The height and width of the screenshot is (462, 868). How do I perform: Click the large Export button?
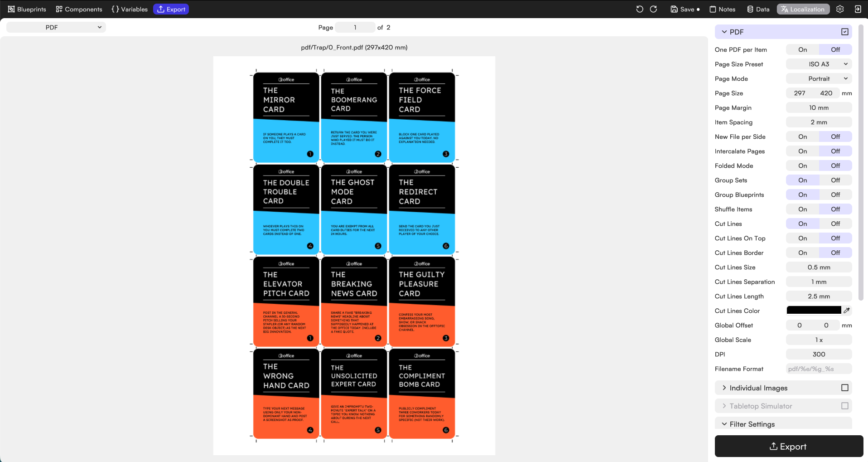(789, 446)
